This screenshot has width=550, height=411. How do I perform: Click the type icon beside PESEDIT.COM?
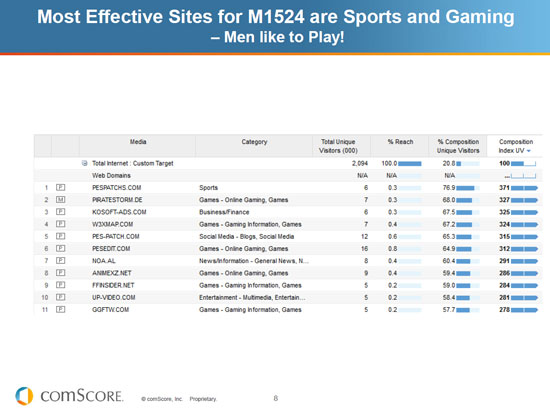coord(60,248)
